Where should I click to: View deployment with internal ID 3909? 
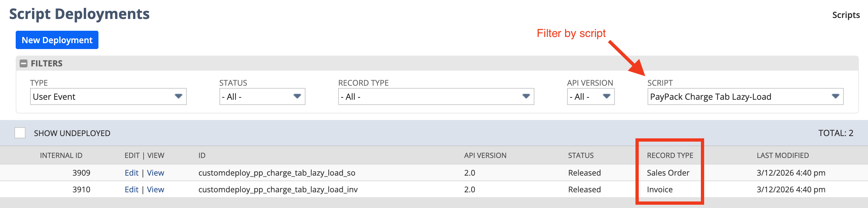(156, 173)
